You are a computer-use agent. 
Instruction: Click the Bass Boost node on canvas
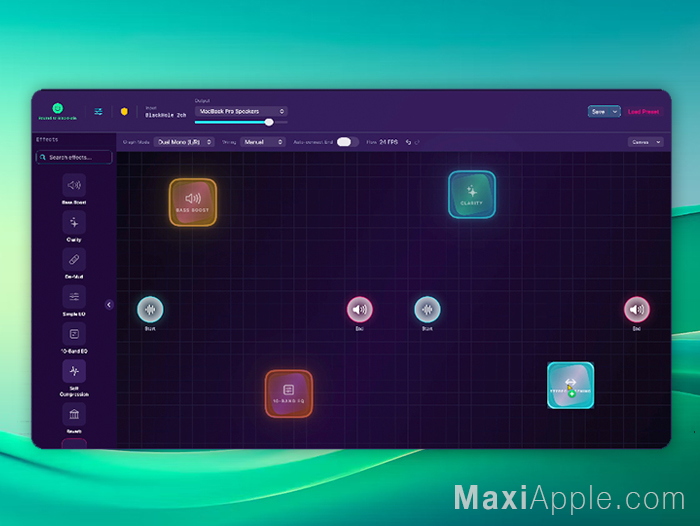[x=193, y=202]
